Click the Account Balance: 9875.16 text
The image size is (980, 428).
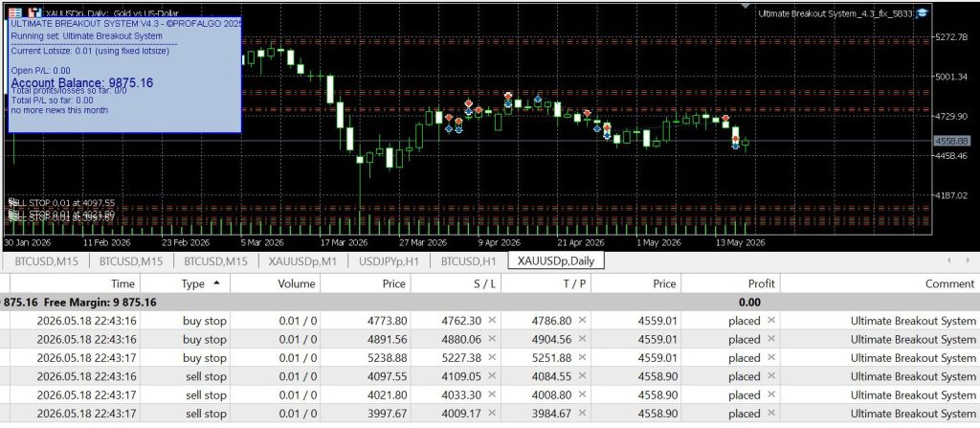(x=82, y=83)
